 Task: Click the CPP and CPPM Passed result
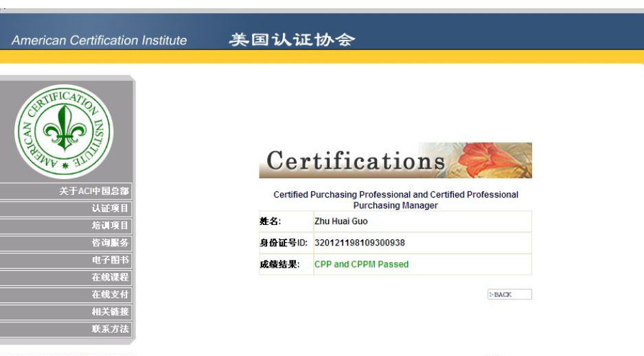(361, 265)
